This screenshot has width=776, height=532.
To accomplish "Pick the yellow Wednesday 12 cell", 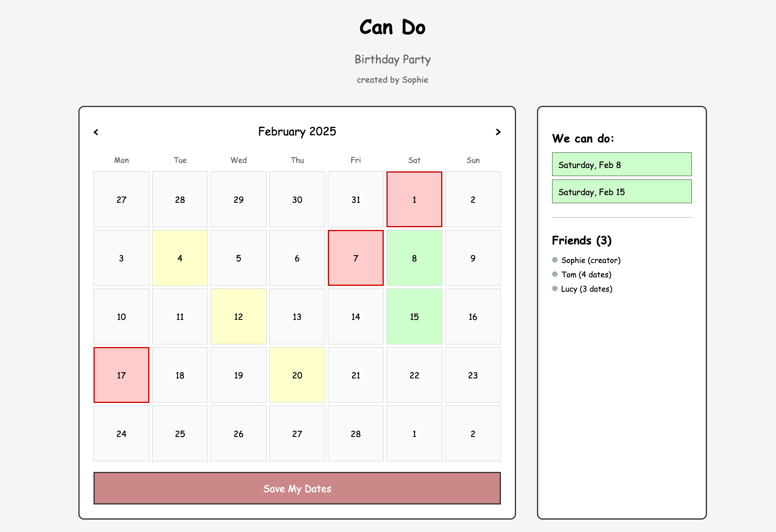I will coord(238,316).
